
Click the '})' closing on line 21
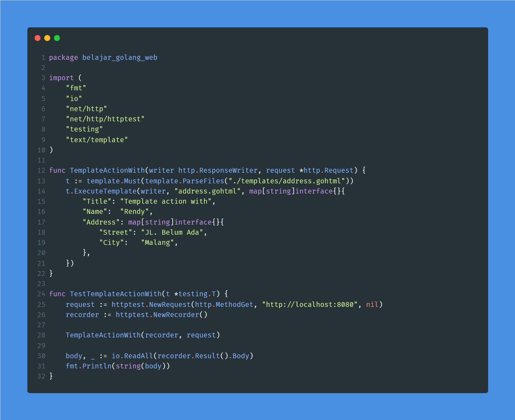tap(70, 263)
